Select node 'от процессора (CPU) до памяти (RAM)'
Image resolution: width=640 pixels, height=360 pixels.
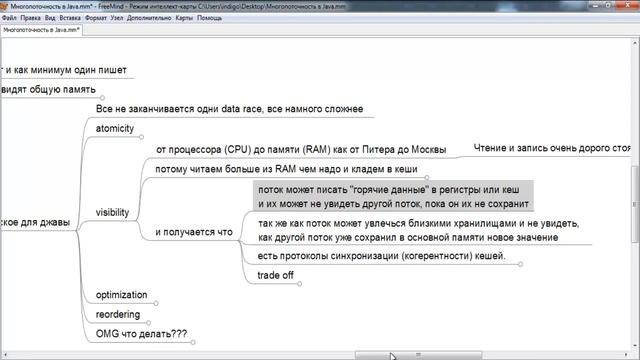tap(301, 149)
